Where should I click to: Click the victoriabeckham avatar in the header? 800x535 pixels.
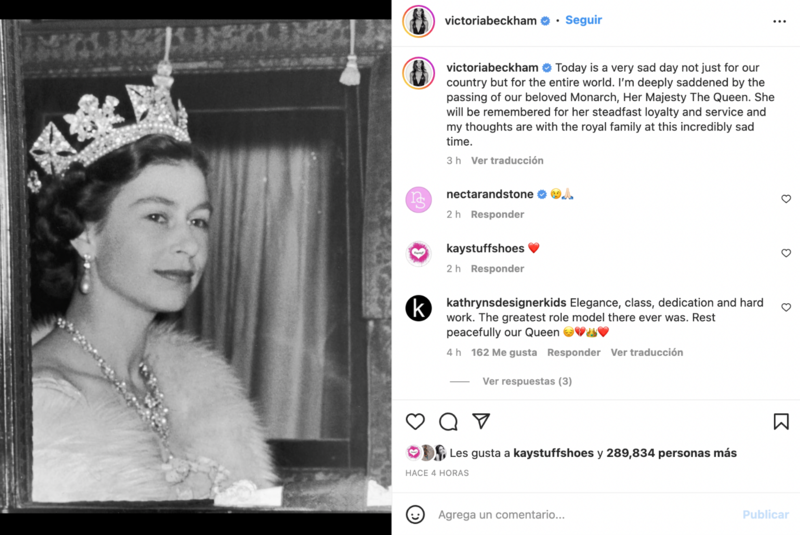[x=419, y=20]
